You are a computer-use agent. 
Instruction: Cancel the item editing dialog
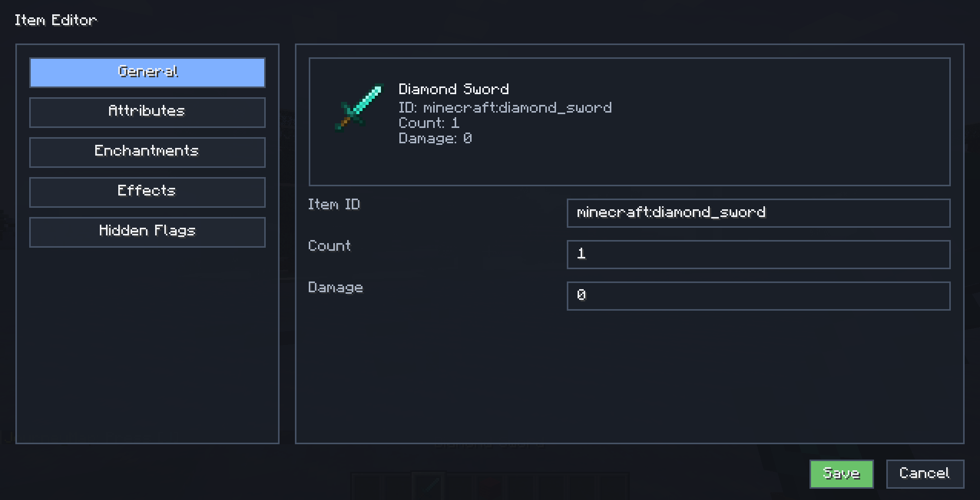click(x=925, y=474)
